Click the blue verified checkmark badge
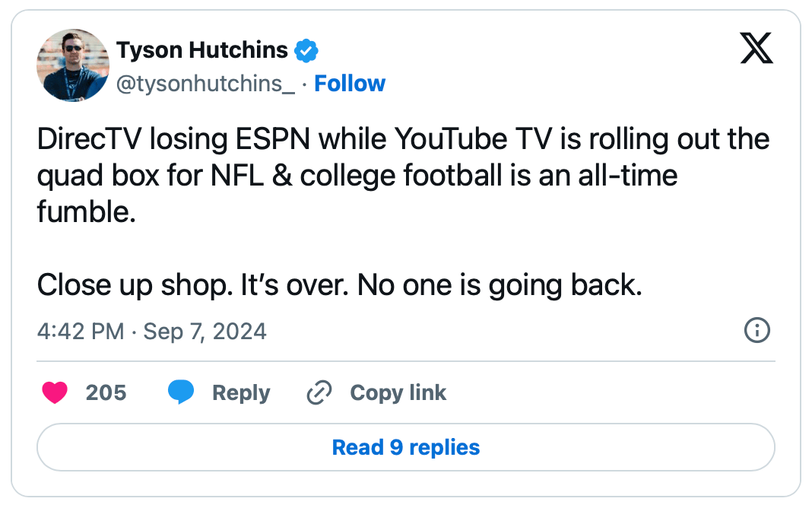Screen dimensions: 812x508 tap(306, 51)
